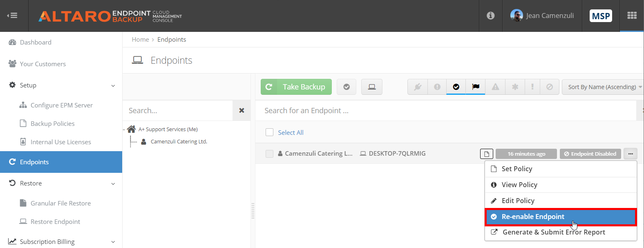The image size is (644, 248).
Task: Choose View Policy from the menu
Action: tap(561, 185)
